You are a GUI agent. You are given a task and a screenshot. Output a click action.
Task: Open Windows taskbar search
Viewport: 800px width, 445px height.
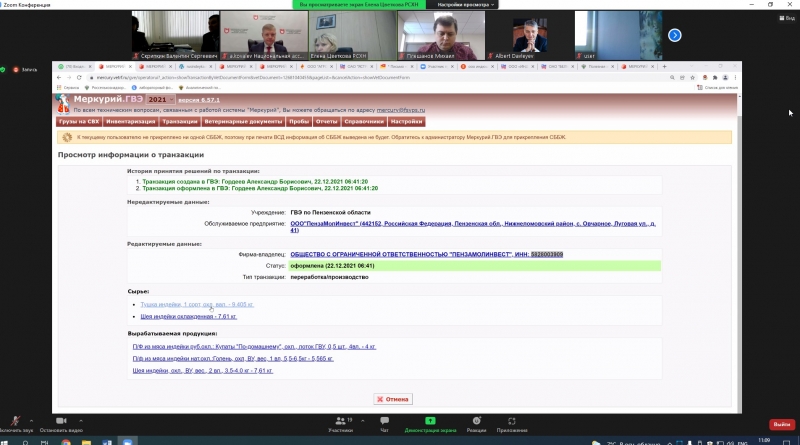[25, 442]
